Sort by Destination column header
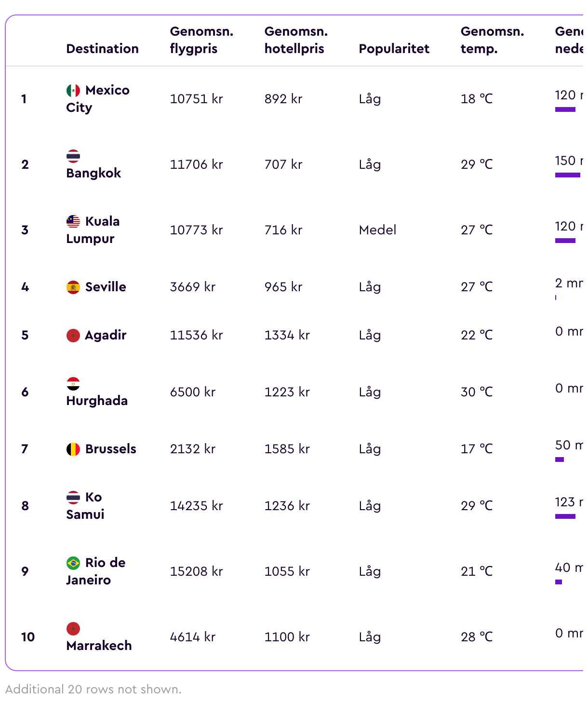 [x=103, y=49]
